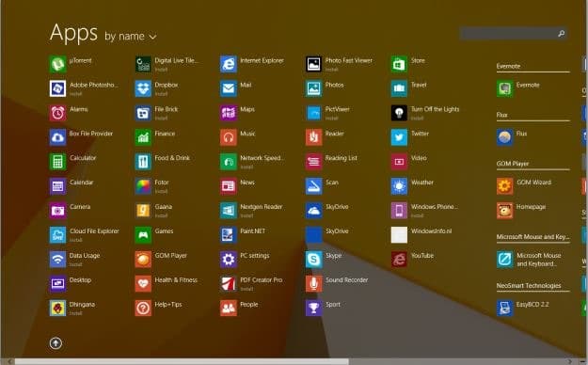Open the µTorrent app icon
This screenshot has width=588, height=365.
coord(57,64)
